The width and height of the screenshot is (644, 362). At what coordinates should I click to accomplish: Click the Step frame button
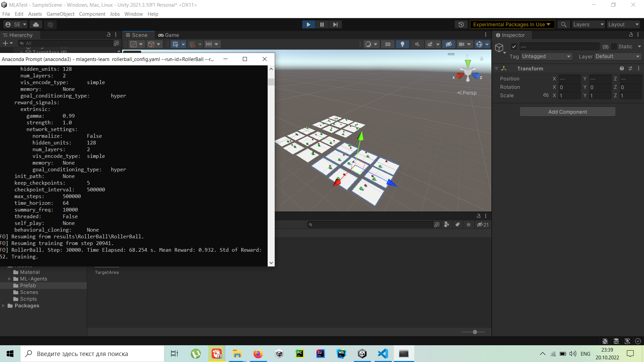pyautogui.click(x=335, y=24)
